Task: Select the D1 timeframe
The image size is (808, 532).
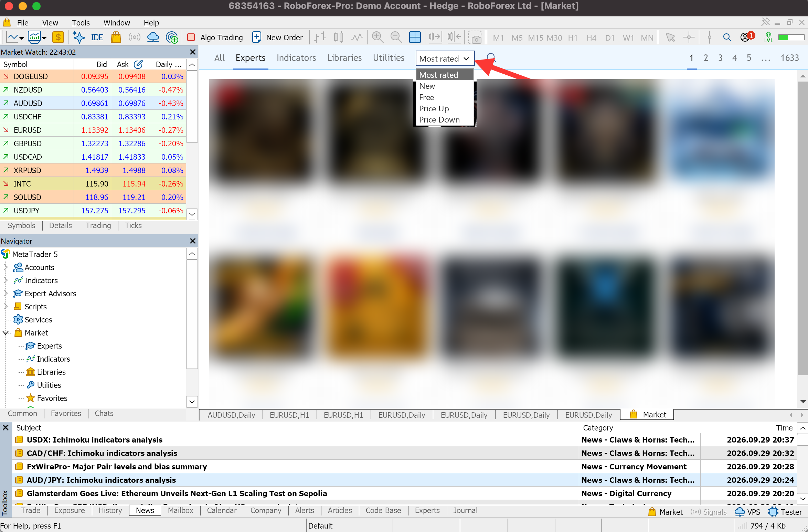Action: (610, 38)
